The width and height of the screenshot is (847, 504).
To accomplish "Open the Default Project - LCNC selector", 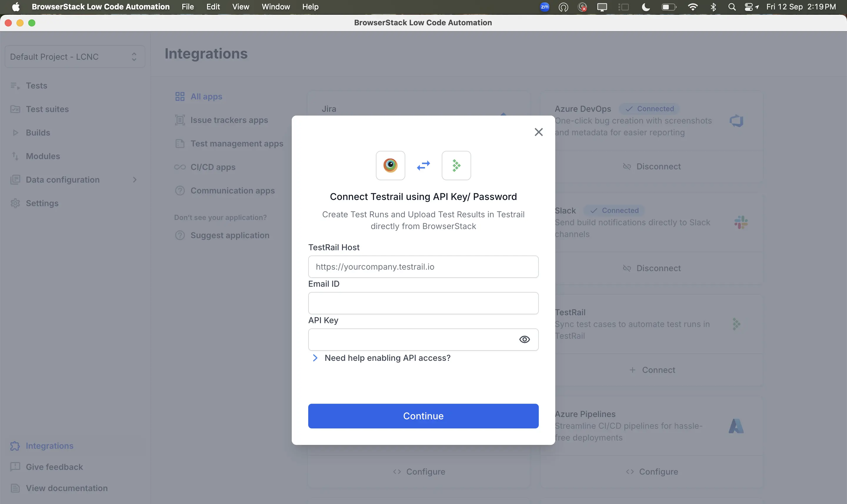I will click(74, 56).
